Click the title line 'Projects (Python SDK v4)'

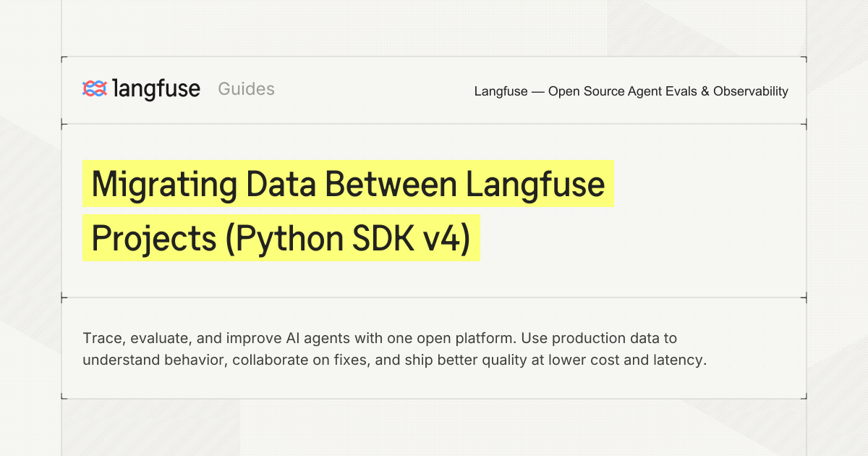tap(281, 238)
